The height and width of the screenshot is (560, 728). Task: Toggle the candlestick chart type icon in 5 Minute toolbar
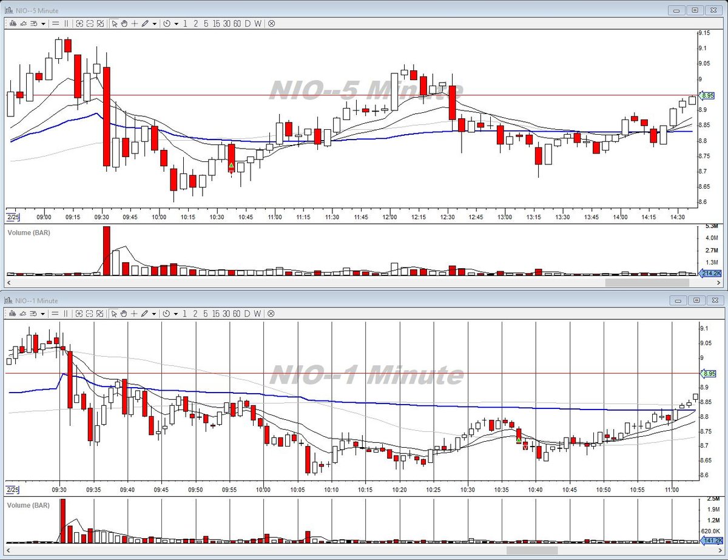[x=13, y=24]
